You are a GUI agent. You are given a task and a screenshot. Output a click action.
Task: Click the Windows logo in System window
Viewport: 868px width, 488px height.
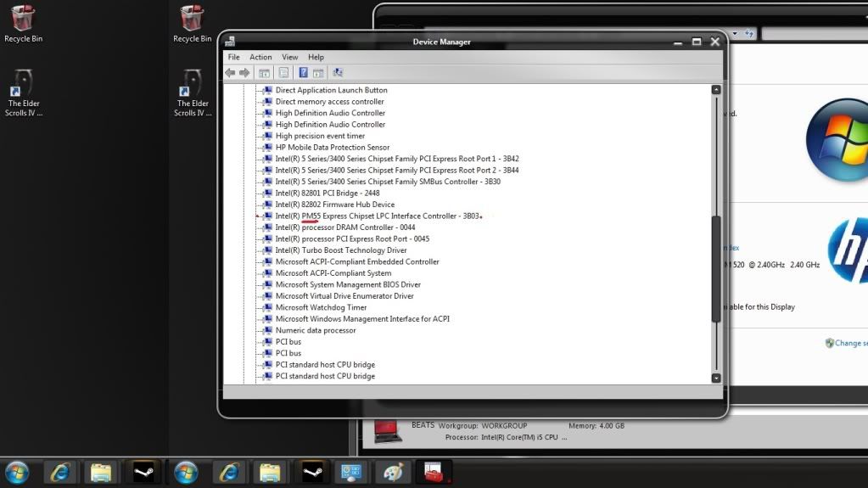coord(837,139)
